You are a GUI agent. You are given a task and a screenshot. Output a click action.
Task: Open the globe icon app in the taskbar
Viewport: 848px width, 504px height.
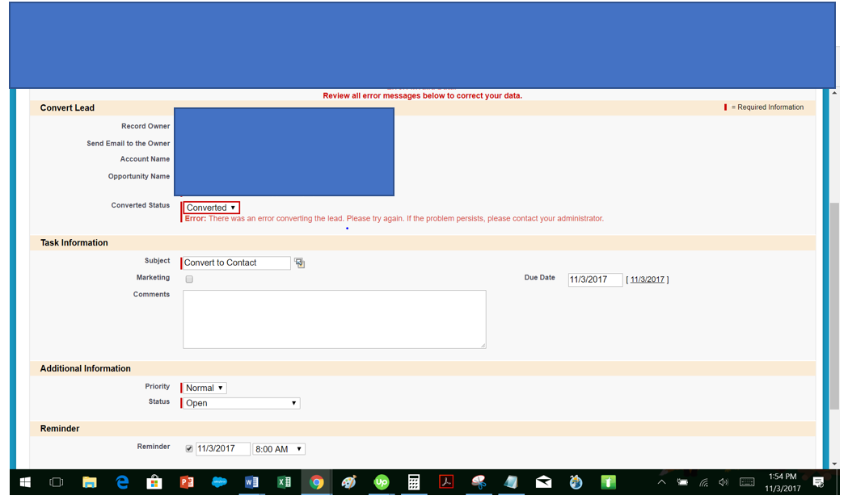(x=576, y=482)
